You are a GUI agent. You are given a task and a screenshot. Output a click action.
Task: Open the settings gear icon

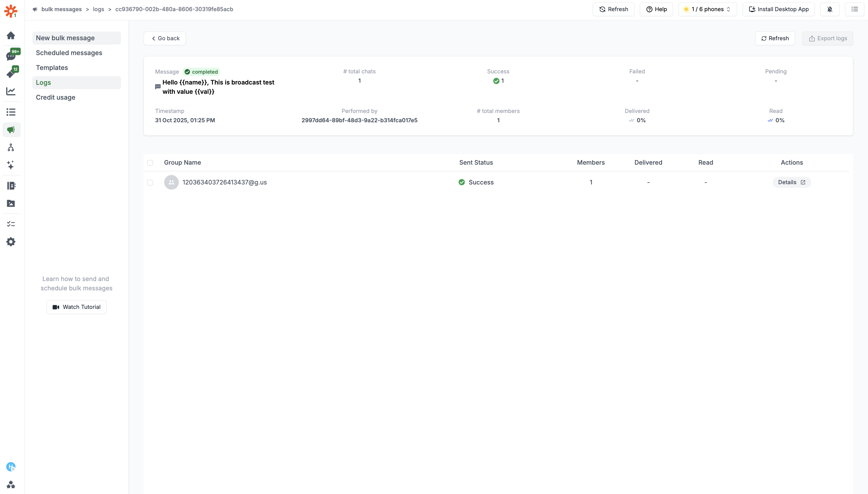point(11,242)
